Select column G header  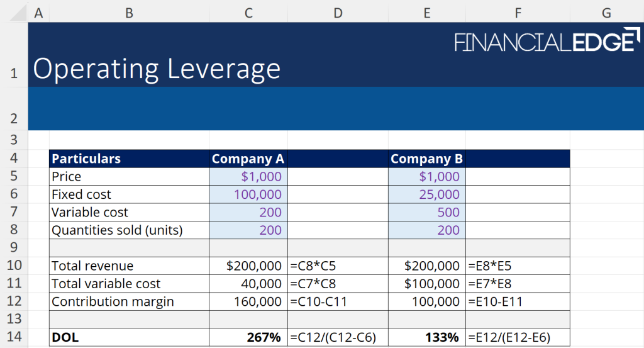(x=606, y=12)
